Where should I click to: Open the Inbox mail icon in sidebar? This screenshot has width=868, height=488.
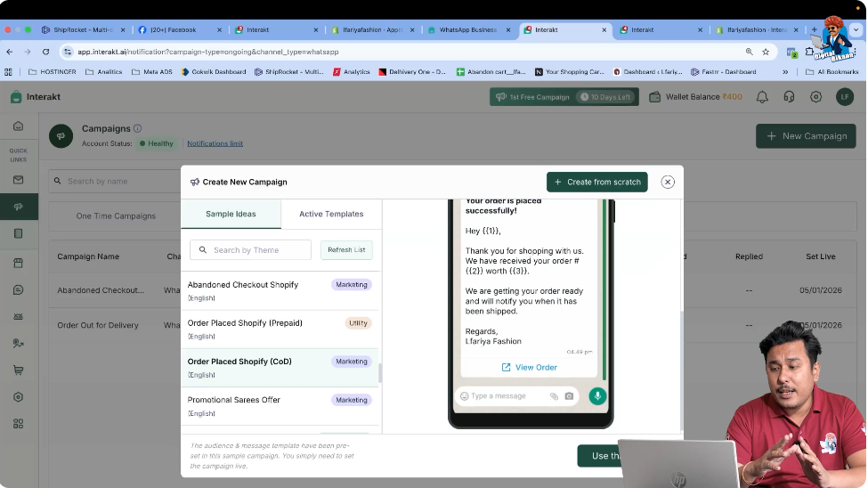[19, 180]
